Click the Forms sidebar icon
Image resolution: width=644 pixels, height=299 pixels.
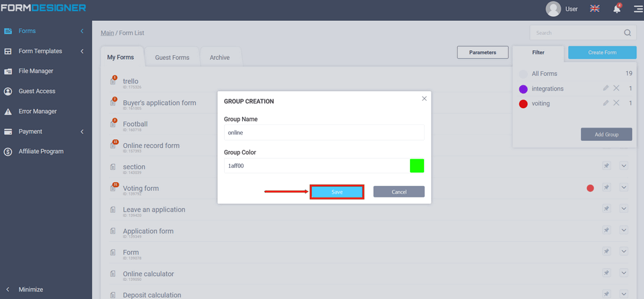point(8,31)
